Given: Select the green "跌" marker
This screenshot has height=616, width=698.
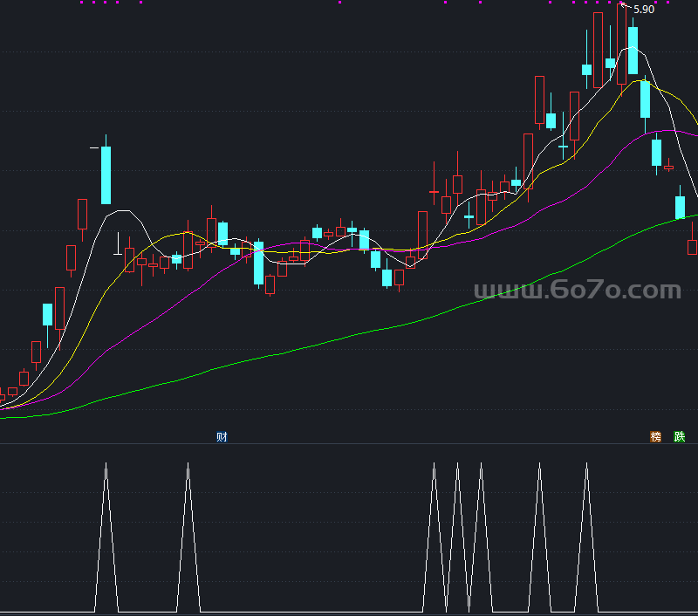Looking at the screenshot, I should [x=680, y=436].
